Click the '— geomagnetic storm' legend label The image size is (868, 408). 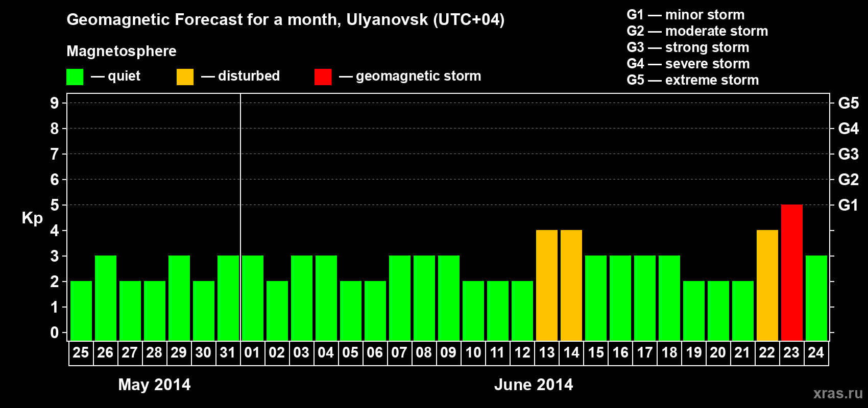[410, 76]
